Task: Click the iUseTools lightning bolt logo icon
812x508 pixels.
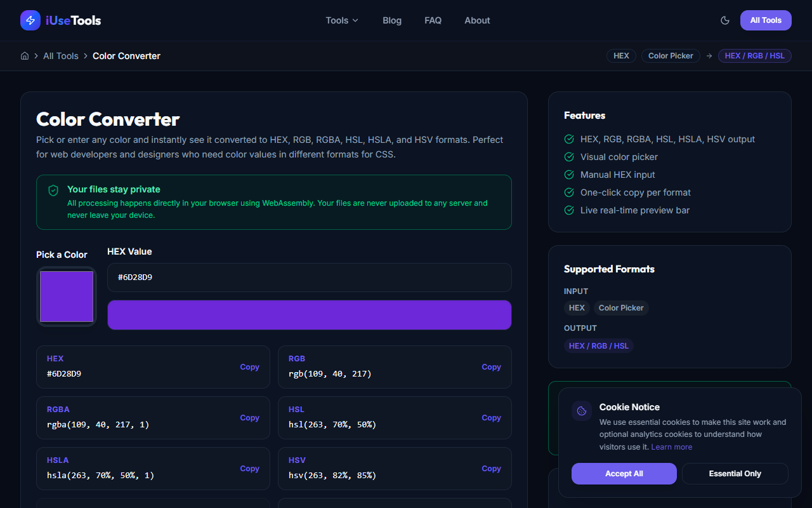Action: 30,20
